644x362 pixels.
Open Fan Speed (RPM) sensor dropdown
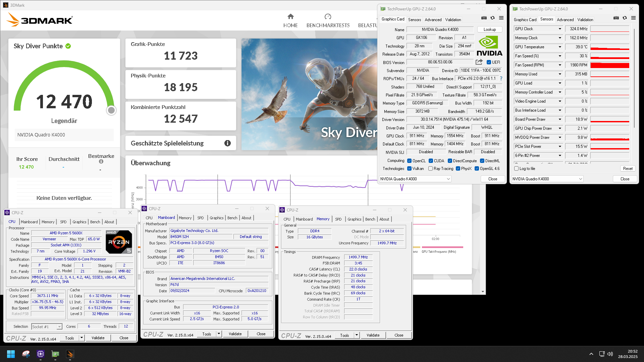[x=560, y=65]
